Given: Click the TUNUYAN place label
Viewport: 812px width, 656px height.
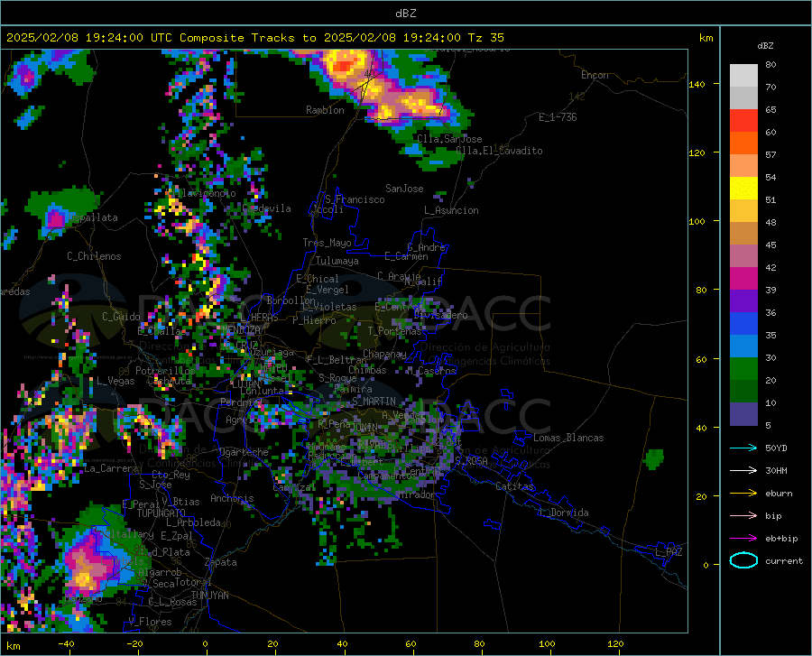Looking at the screenshot, I should point(209,596).
